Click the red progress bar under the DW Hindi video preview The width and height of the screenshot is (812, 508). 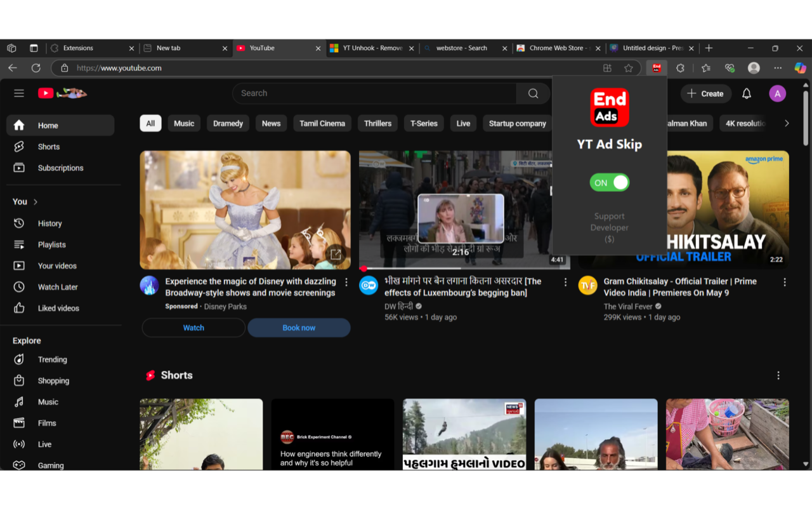click(x=464, y=269)
